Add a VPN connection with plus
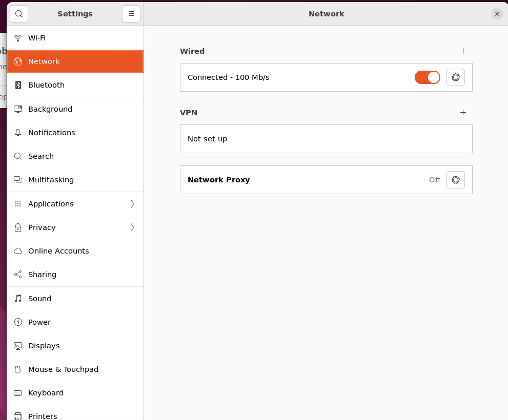Image resolution: width=508 pixels, height=420 pixels. pos(463,113)
